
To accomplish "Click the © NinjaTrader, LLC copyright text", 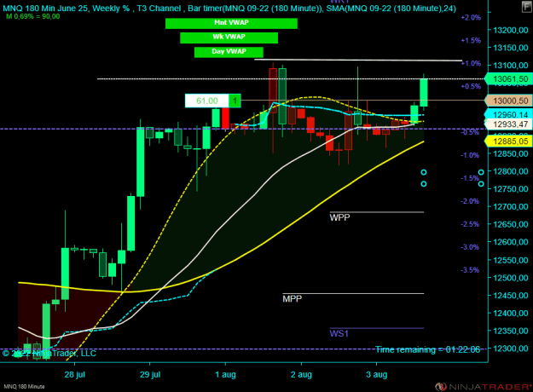I will (49, 354).
